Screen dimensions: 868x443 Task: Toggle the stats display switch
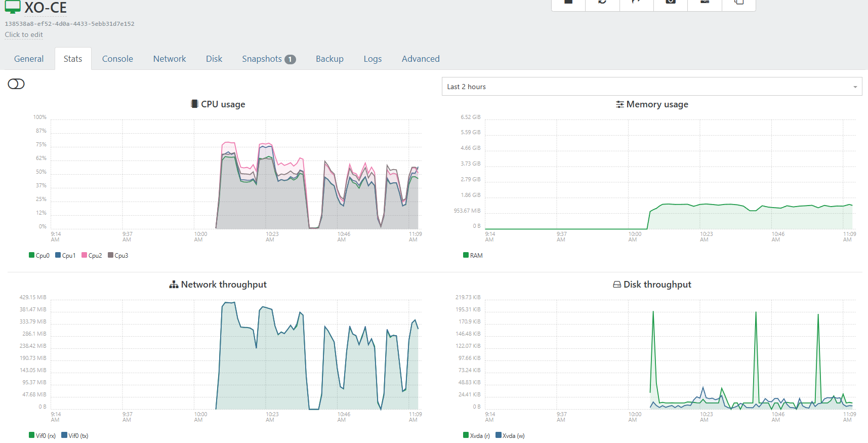[x=16, y=84]
